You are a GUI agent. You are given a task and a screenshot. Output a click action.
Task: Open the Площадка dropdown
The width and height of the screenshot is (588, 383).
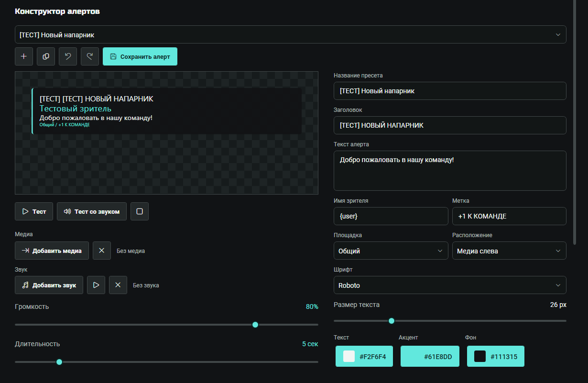pos(391,251)
